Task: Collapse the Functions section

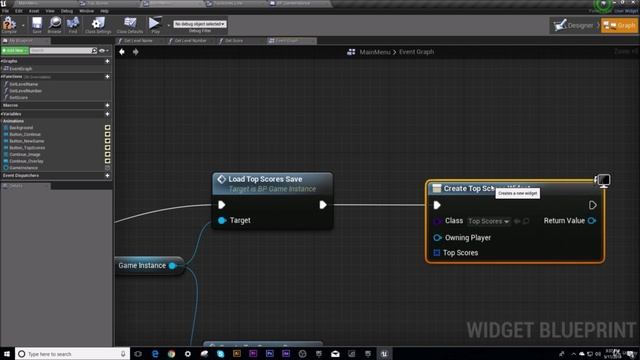Action: (x=2, y=77)
